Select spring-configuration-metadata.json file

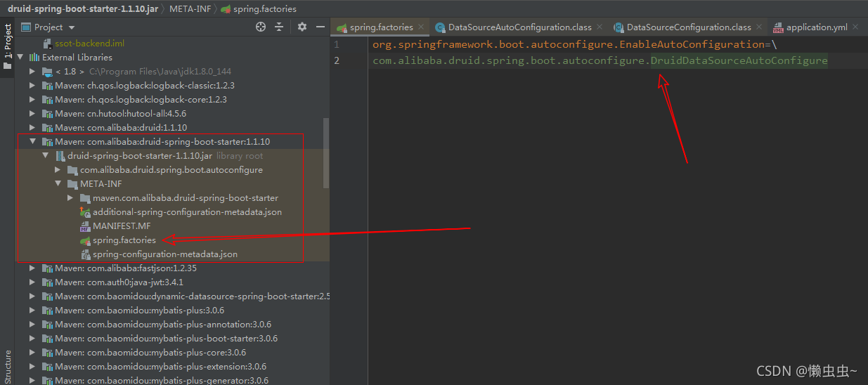[165, 254]
